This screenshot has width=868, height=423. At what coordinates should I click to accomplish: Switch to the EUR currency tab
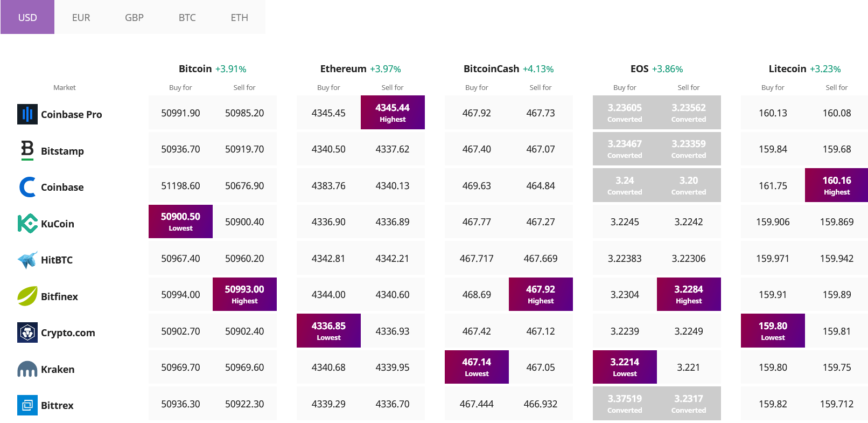coord(81,17)
